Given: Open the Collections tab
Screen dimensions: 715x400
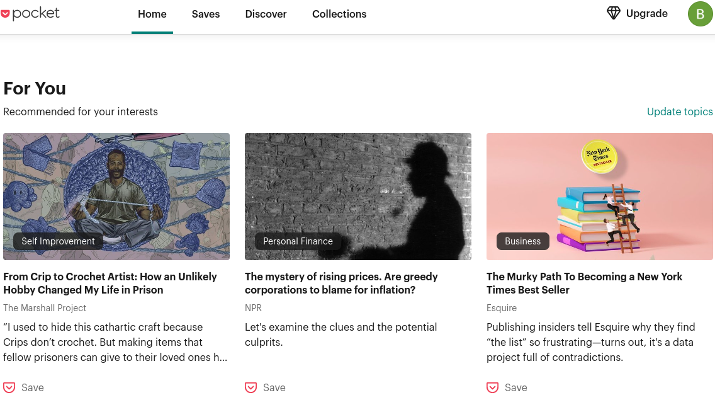Looking at the screenshot, I should [339, 14].
